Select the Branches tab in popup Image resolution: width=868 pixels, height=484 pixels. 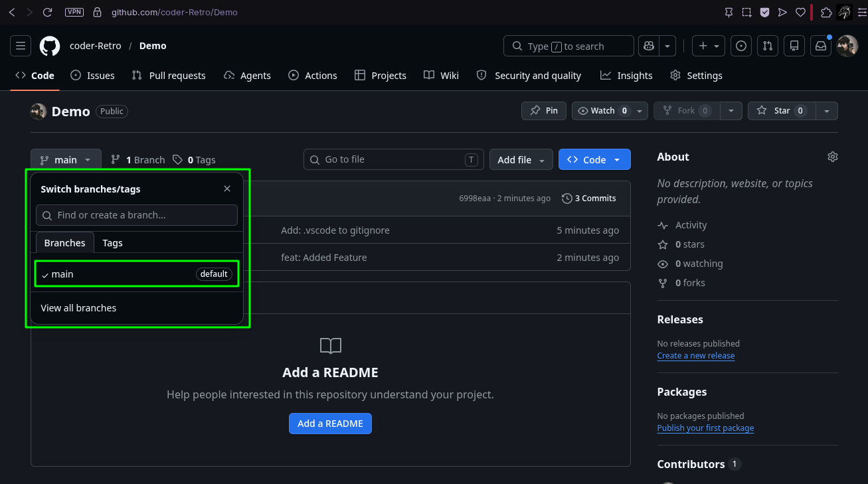pyautogui.click(x=65, y=243)
